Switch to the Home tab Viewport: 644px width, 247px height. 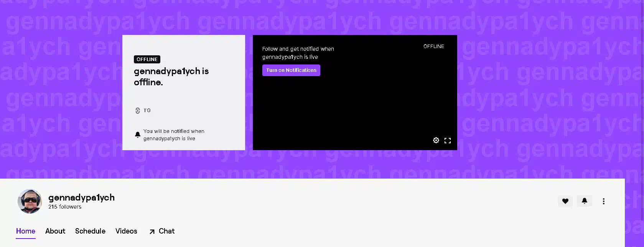tap(26, 231)
